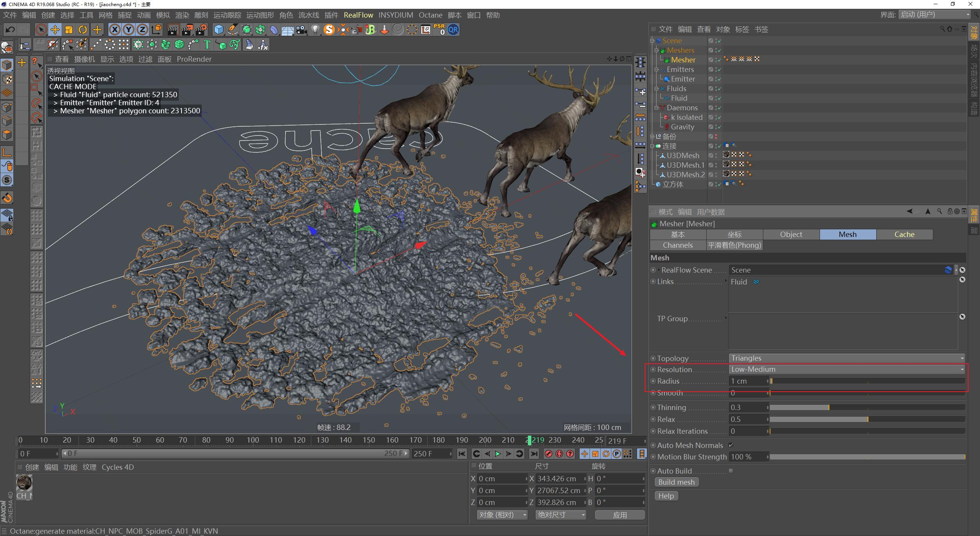Viewport: 980px width, 536px height.
Task: Select the Rotate tool icon
Action: coord(83,29)
